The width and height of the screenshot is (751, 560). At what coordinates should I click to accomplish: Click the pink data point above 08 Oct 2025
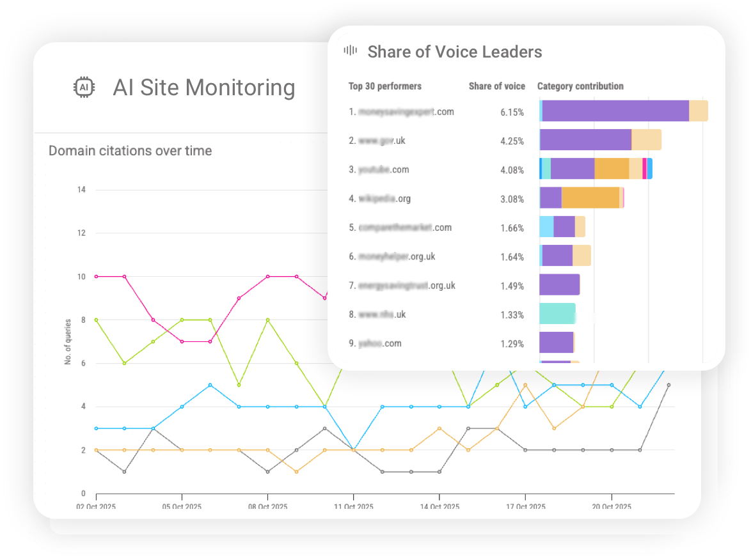coord(267,277)
